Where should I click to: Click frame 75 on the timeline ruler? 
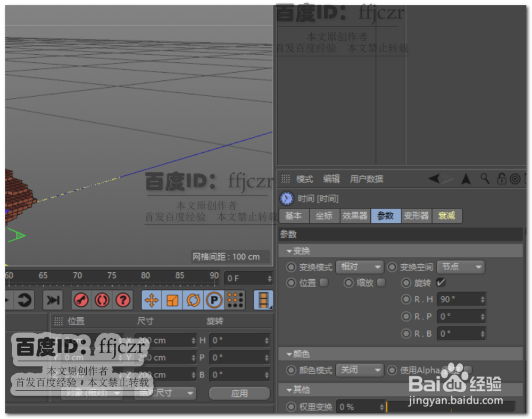tap(112, 275)
